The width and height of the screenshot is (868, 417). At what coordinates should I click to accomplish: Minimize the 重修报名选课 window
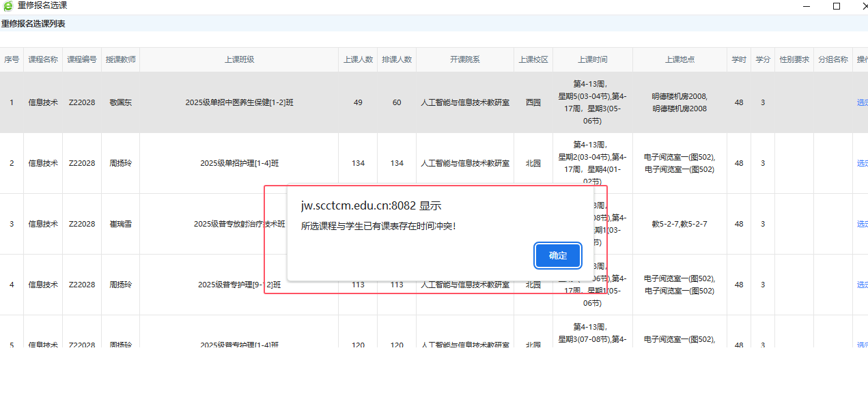coord(807,6)
